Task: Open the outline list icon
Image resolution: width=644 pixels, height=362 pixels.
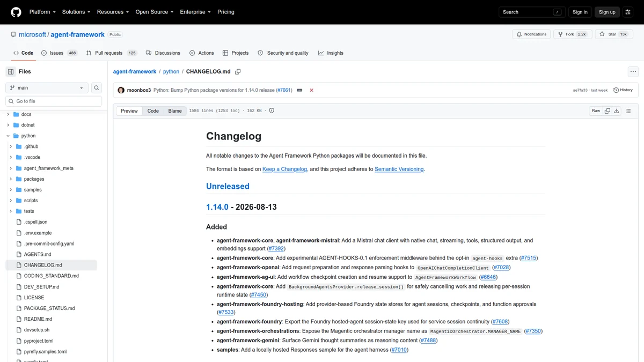Action: click(x=628, y=111)
